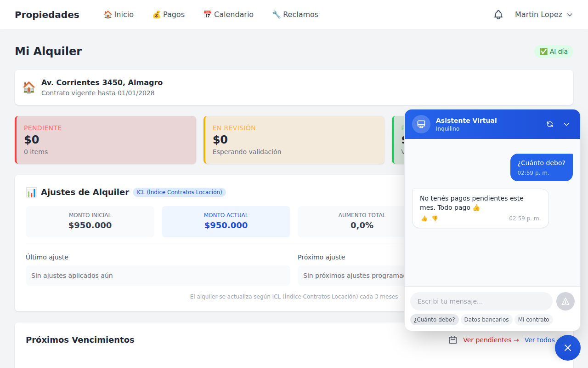This screenshot has height=368, width=588.
Task: Open the Calendario section
Action: click(228, 14)
